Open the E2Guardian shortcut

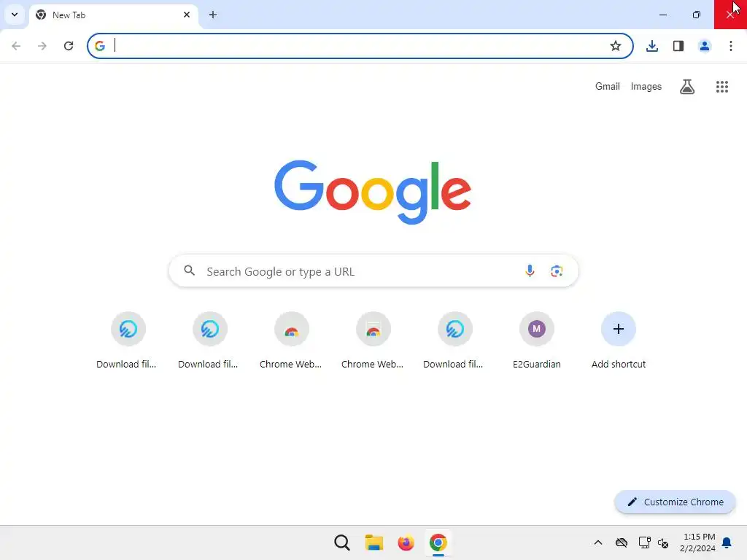pyautogui.click(x=536, y=341)
